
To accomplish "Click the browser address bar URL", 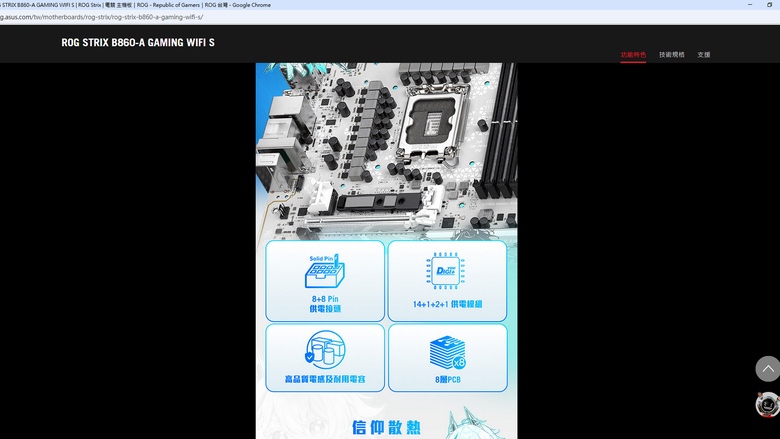I will (101, 17).
